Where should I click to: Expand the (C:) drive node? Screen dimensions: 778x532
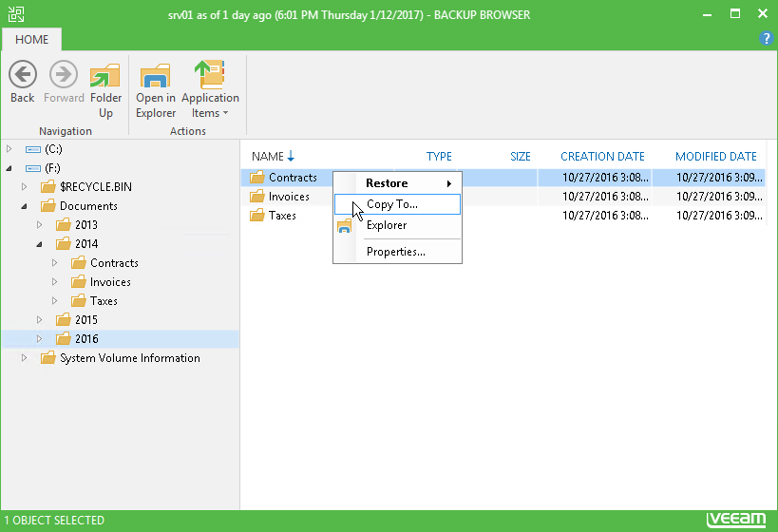coord(9,149)
